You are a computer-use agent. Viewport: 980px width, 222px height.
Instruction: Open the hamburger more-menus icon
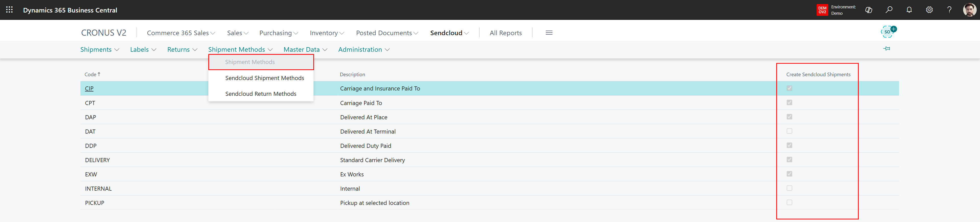[549, 33]
